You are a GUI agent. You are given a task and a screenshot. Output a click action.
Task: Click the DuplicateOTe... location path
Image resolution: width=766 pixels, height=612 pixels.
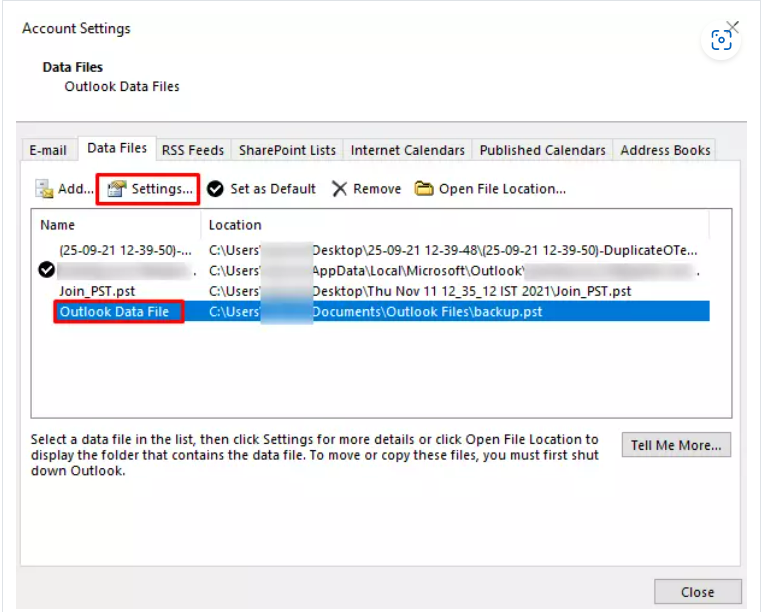[453, 250]
